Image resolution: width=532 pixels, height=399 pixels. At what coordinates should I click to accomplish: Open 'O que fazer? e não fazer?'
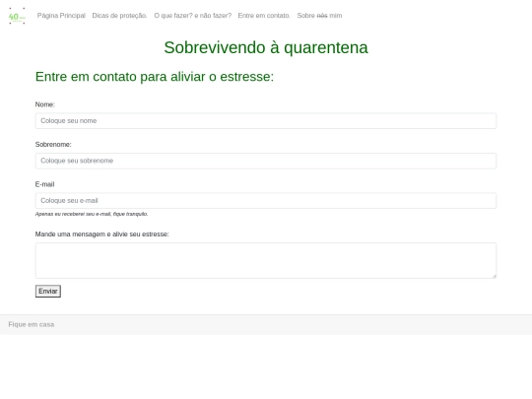point(193,16)
